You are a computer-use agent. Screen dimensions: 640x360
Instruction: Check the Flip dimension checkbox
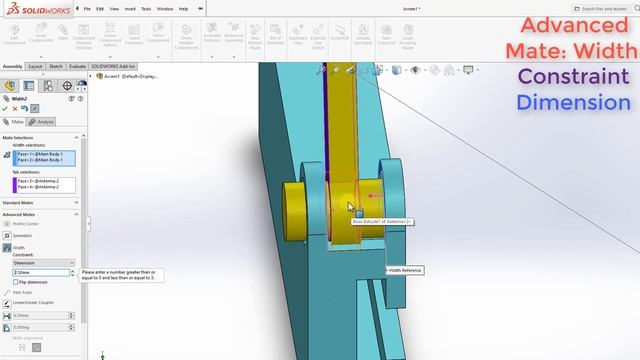point(16,282)
